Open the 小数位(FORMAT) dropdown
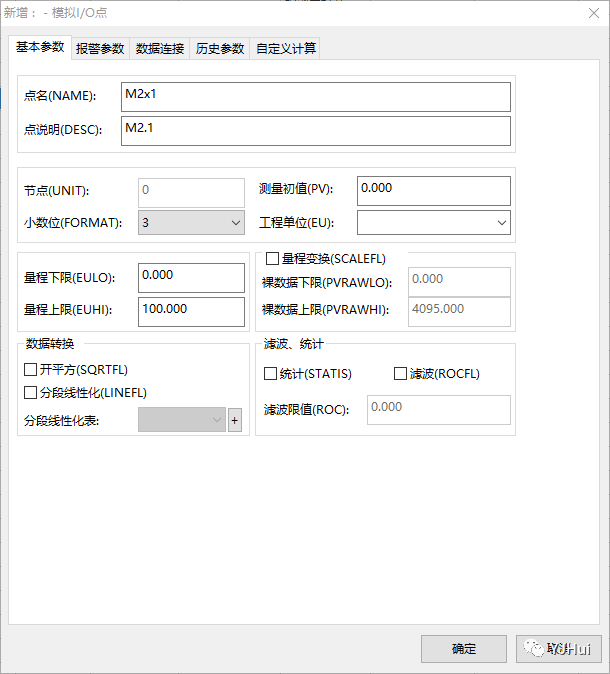Screen dimensions: 610x674 (x=191, y=223)
